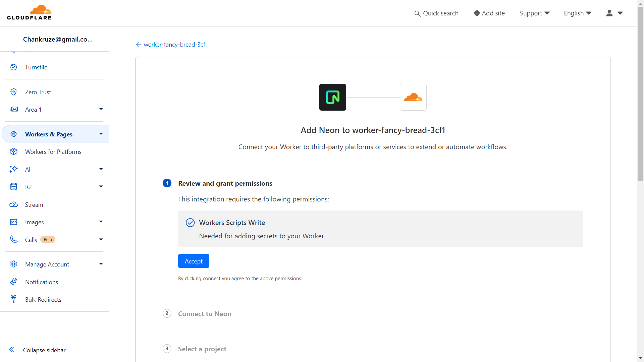This screenshot has height=362, width=644.
Task: Click the page vertical scrollbar thumb
Action: (x=640, y=94)
